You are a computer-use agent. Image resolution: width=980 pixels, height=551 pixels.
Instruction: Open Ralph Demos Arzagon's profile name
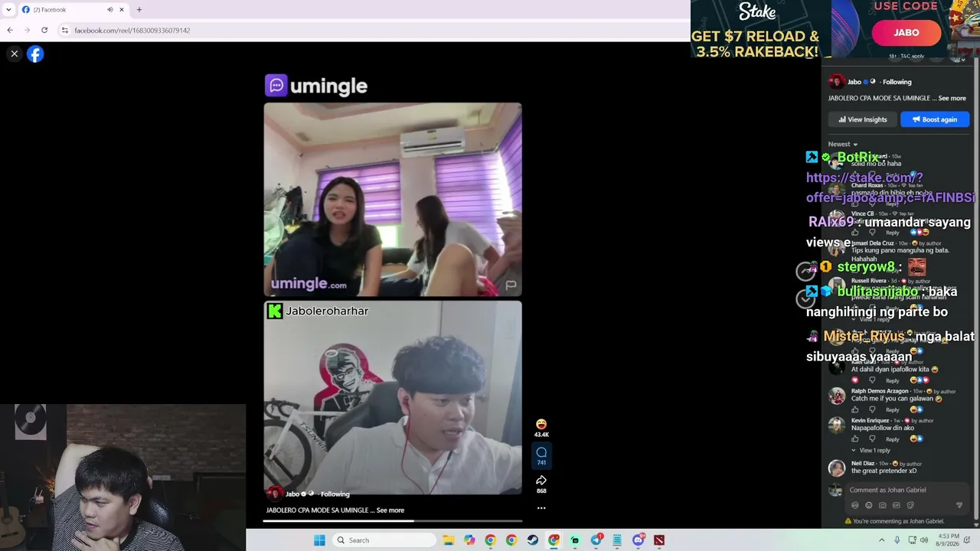tap(880, 391)
